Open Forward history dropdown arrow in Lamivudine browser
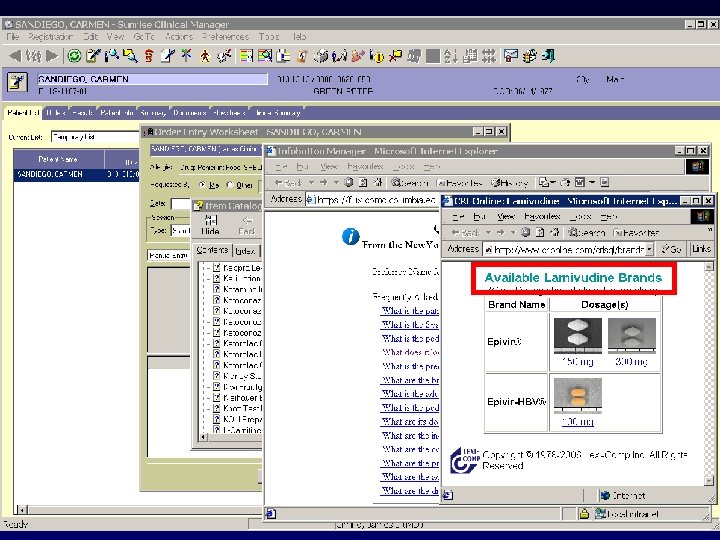 (x=513, y=232)
